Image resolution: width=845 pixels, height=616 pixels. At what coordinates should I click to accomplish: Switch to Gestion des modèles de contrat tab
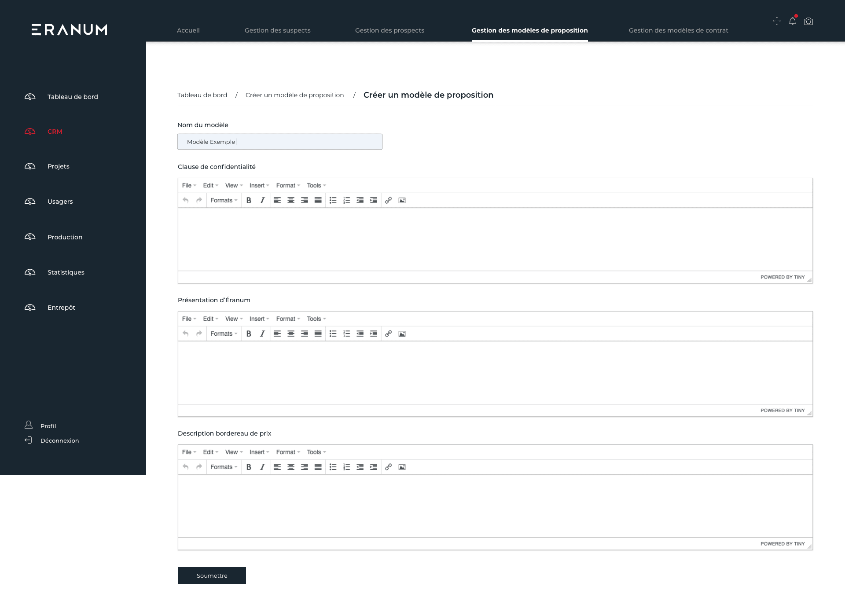(x=679, y=30)
